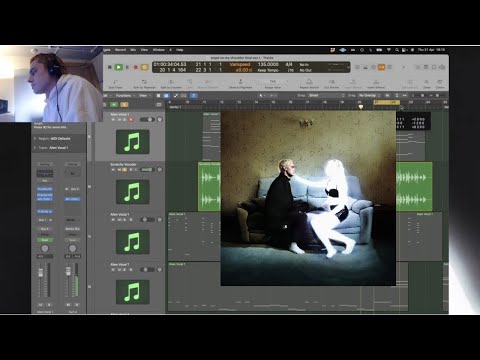Click the Scratchy Vocoder track music-note icon
Screen dimensions: 480x360
tap(133, 192)
